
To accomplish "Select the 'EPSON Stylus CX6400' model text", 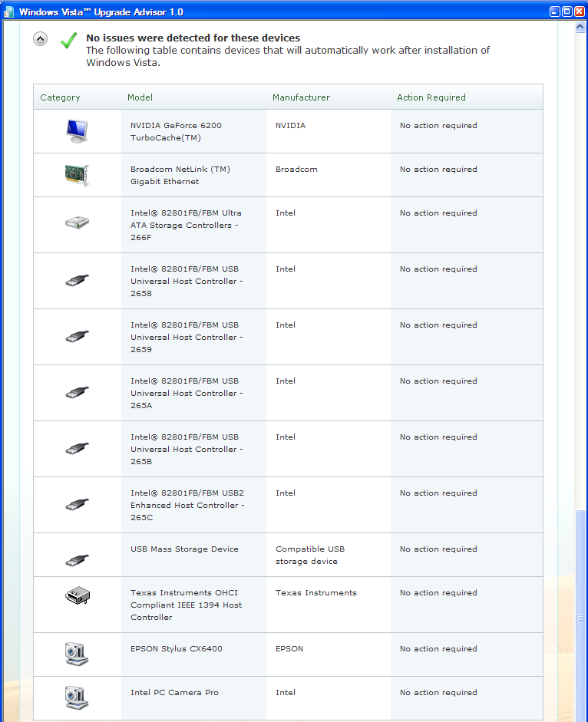I will (176, 649).
